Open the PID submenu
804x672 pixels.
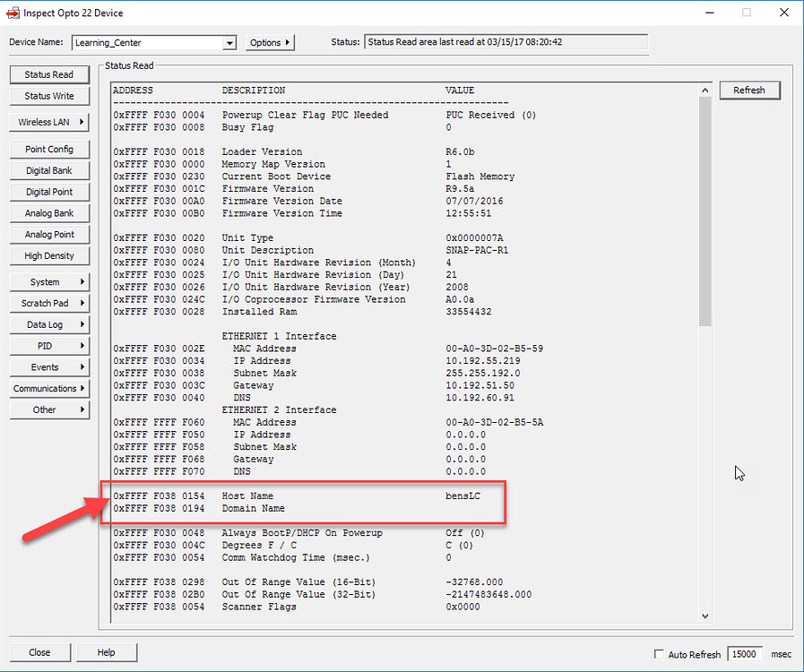pyautogui.click(x=49, y=345)
